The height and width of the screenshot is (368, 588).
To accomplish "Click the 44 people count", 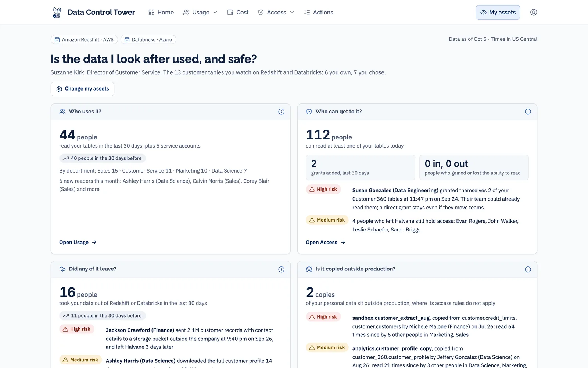I will 78,135.
